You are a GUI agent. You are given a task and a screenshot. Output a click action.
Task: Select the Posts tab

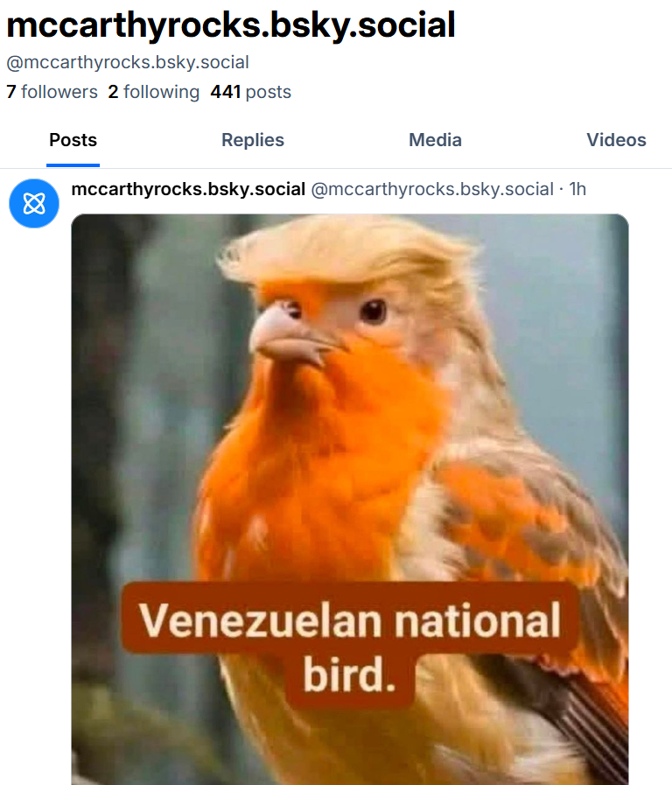click(73, 140)
